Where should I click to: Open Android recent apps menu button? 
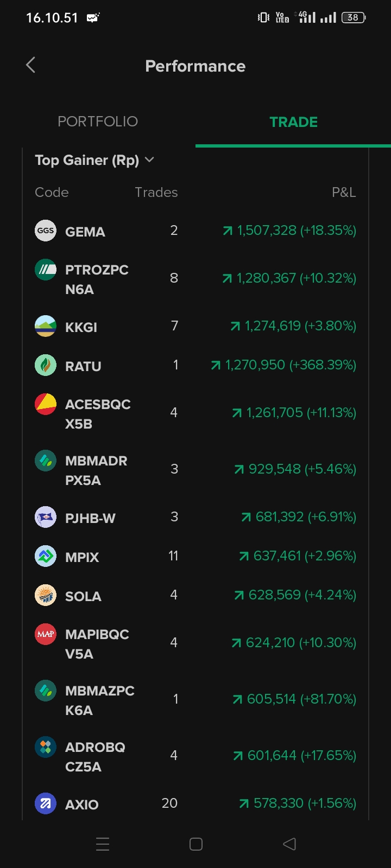coord(103,844)
